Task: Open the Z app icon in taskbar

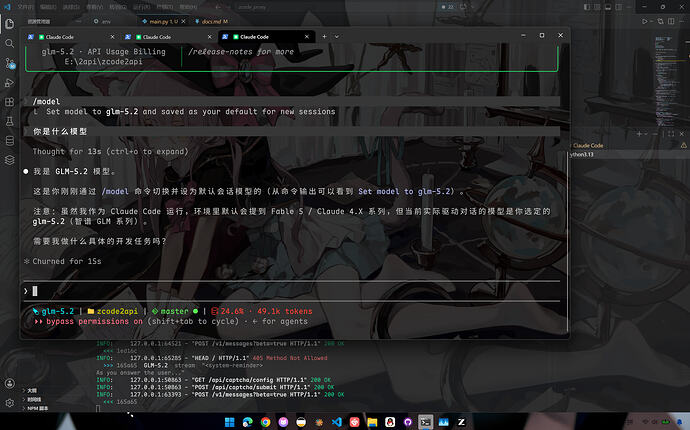Action: coord(461,422)
